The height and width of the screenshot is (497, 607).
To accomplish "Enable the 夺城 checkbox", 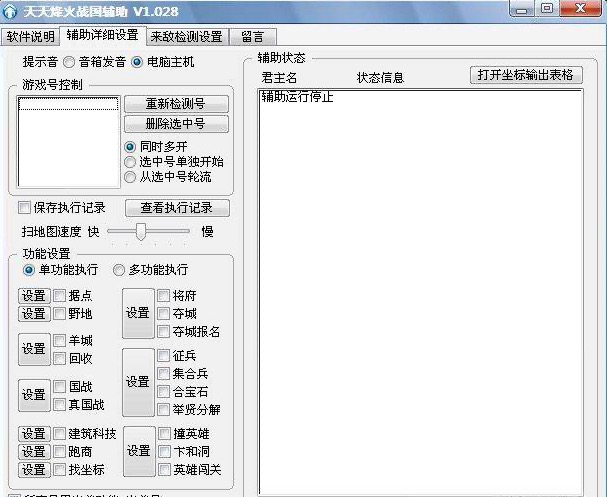I will 163,314.
